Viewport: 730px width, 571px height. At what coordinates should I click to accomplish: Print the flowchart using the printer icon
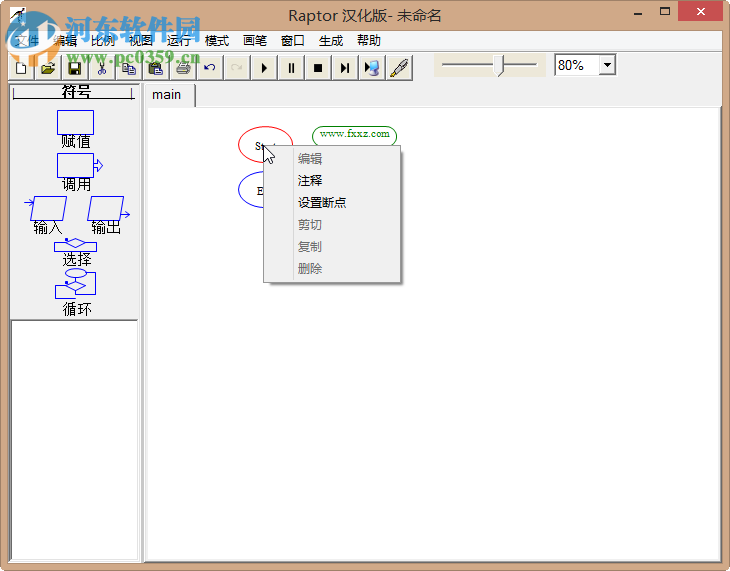(x=182, y=68)
